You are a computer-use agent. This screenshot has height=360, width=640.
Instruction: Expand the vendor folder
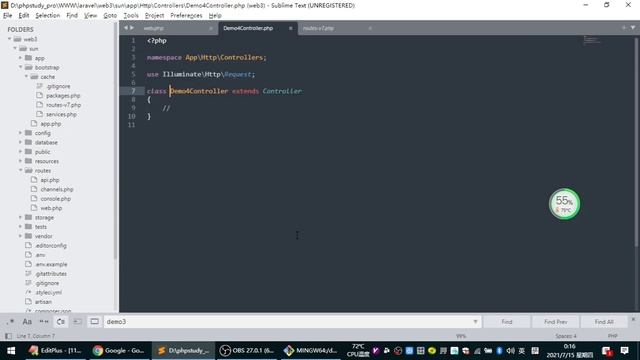pos(20,236)
